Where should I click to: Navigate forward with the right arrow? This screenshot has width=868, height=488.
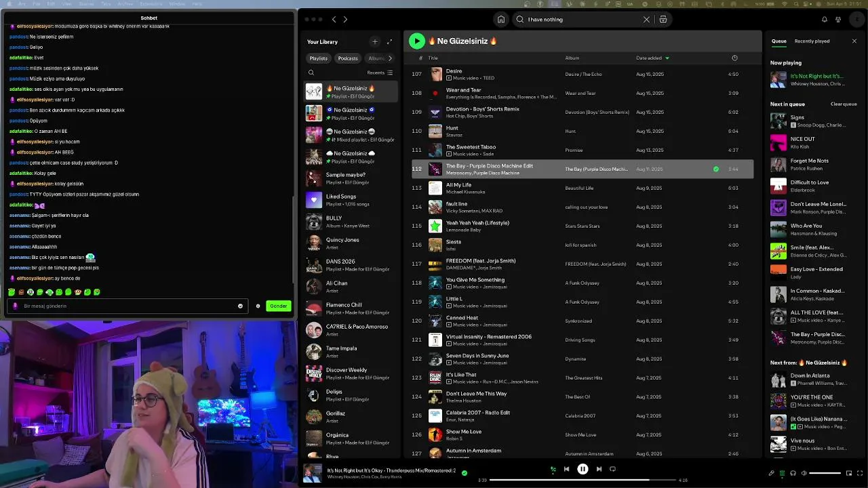(345, 20)
